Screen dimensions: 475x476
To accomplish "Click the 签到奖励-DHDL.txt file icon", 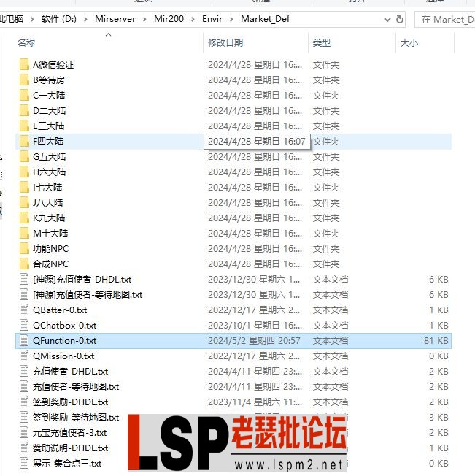I will tap(24, 402).
